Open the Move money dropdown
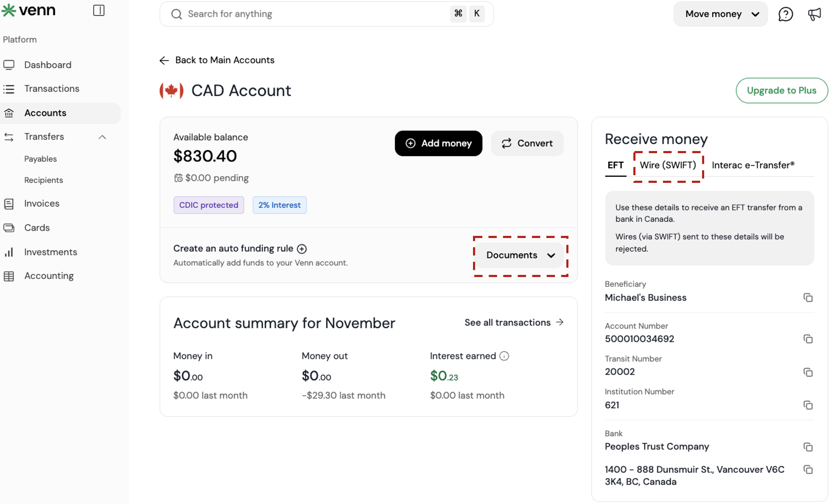 tap(720, 14)
